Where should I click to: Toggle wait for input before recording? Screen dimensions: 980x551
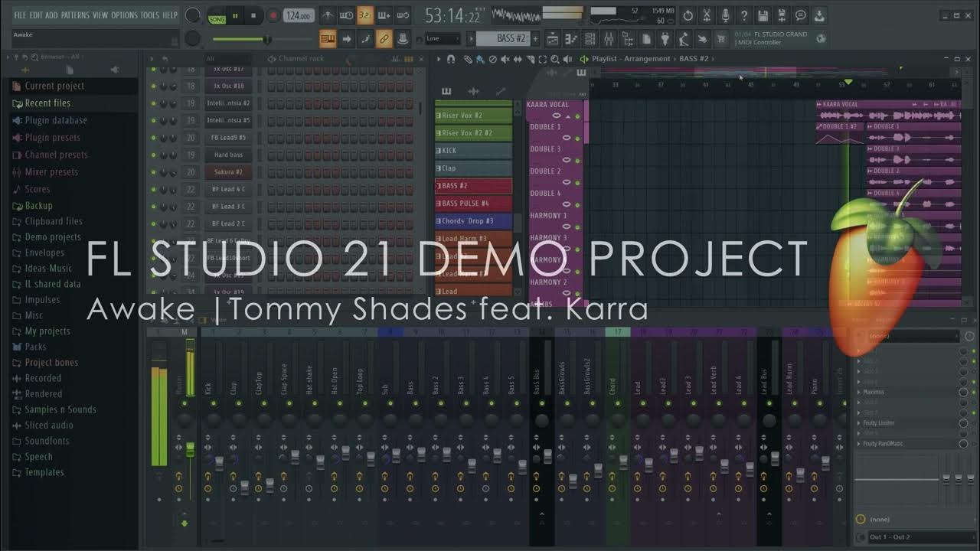coord(347,15)
